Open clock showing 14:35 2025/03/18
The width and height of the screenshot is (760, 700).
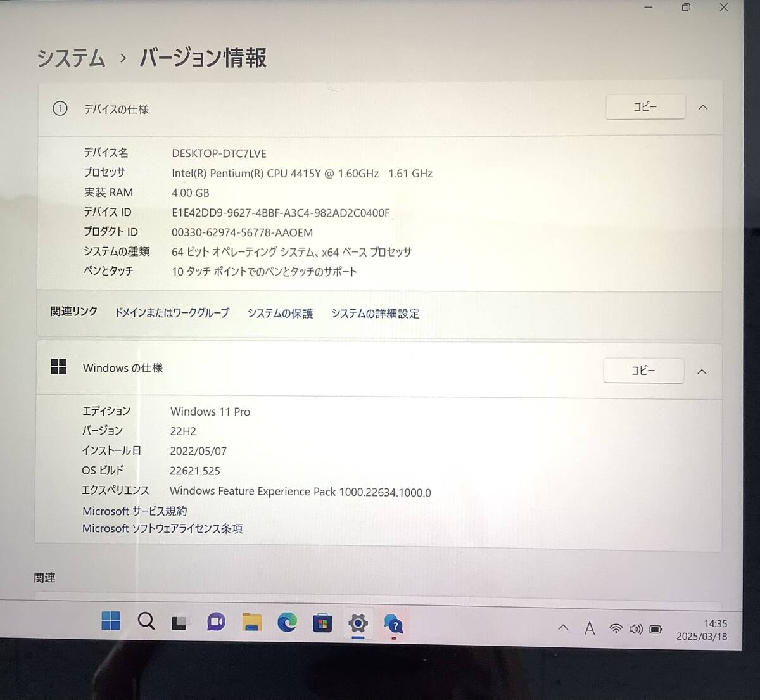tap(702, 630)
